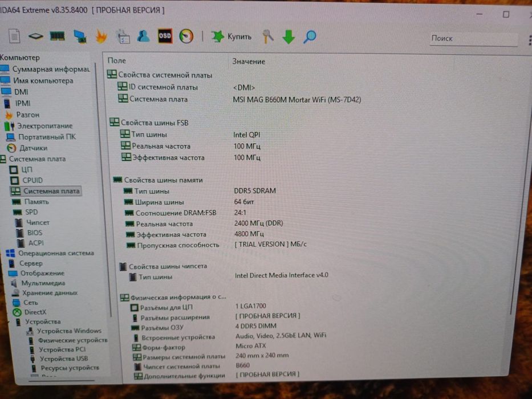Click the user profile toolbar icon

tap(144, 36)
